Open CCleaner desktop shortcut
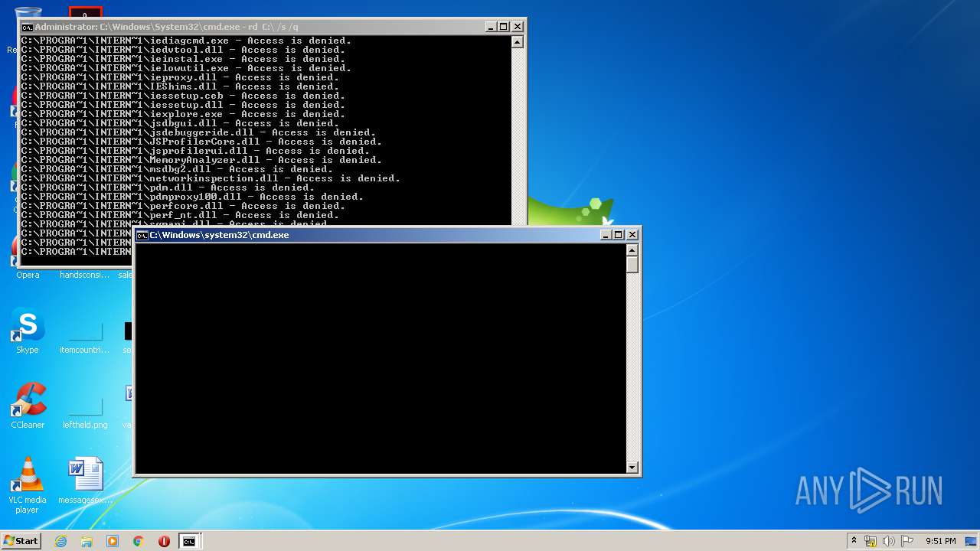Viewport: 980px width, 551px height. pos(28,406)
